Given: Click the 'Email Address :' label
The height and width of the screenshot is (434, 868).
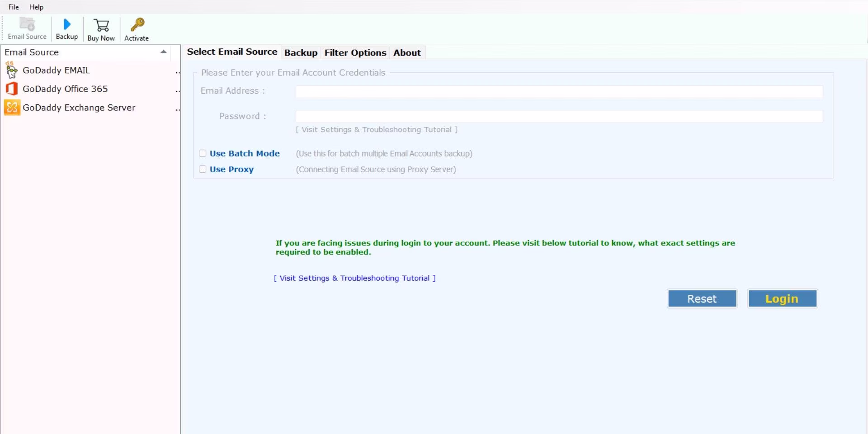Looking at the screenshot, I should [x=233, y=91].
